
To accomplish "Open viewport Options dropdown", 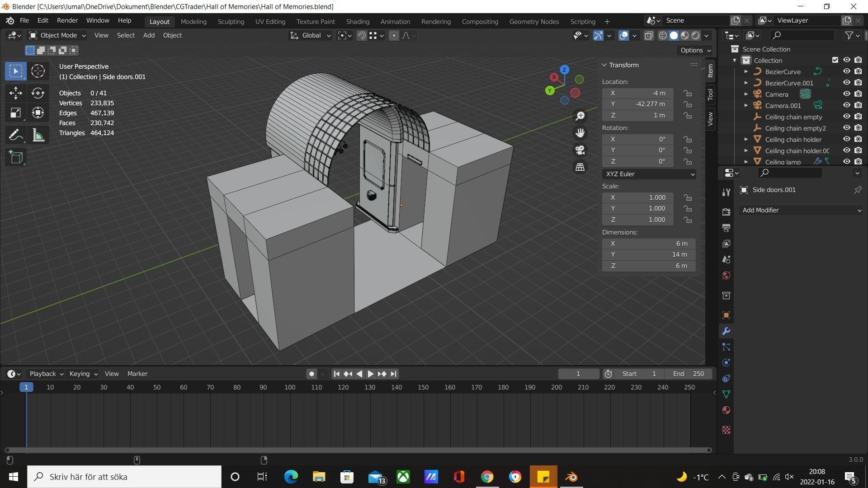I will point(695,50).
